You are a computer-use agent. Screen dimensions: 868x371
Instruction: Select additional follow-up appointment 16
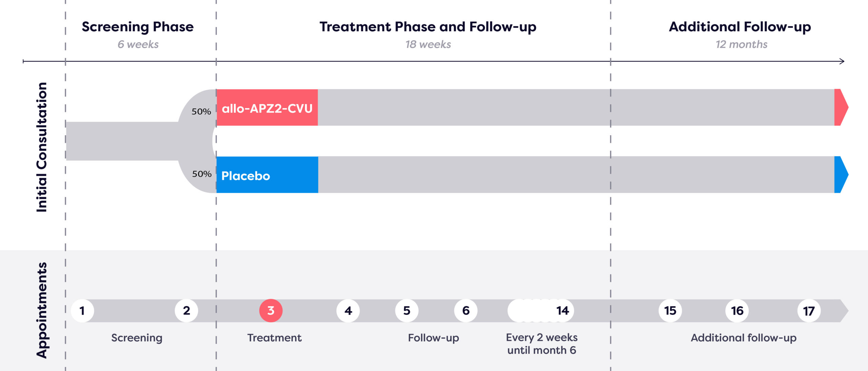[x=737, y=311]
